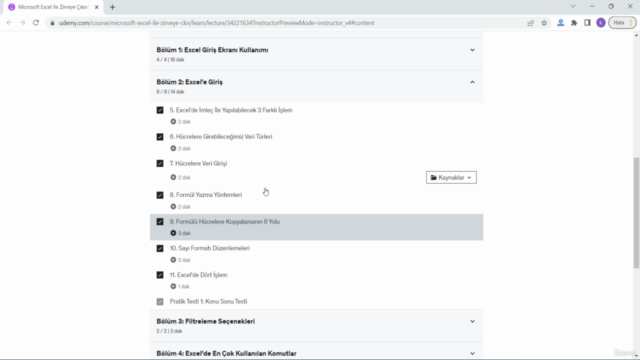Expand Bölüm 1: Excel Giriş Ekranı Kullanımı section
Viewport: 640px width, 360px height.
316,54
